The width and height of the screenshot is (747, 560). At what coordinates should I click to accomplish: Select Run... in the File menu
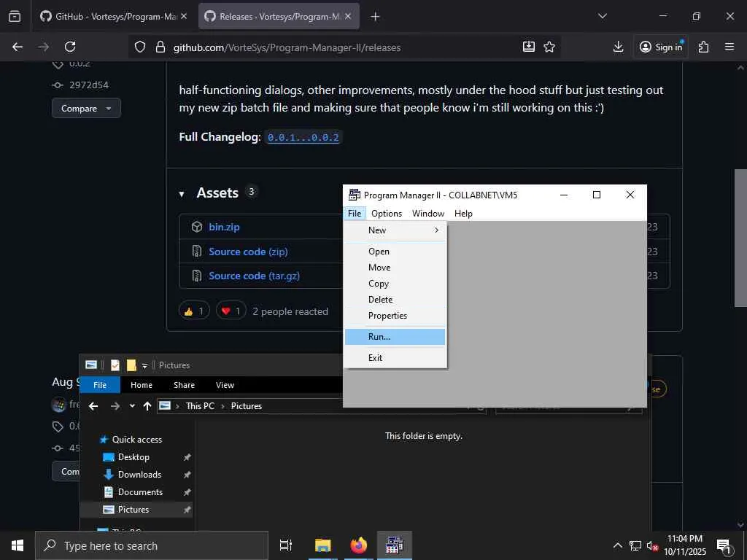[x=395, y=337]
